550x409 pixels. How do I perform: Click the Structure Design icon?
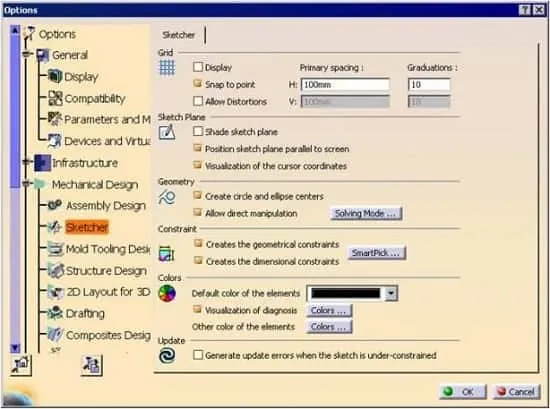tap(55, 270)
